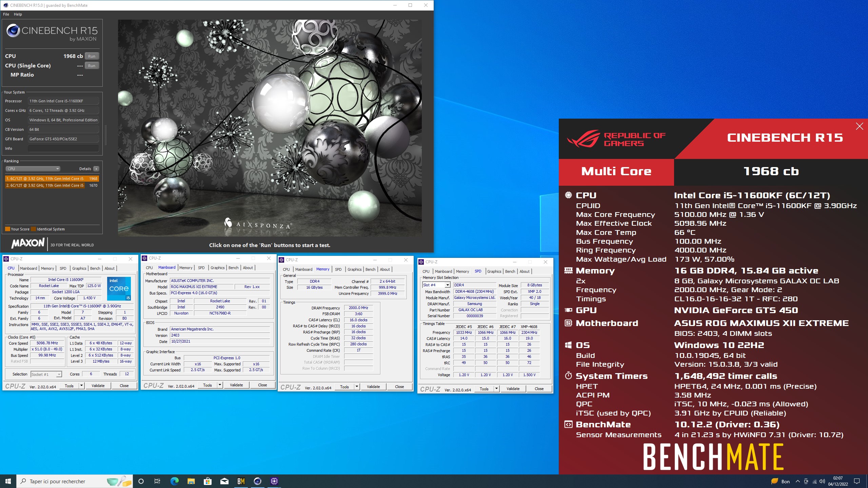This screenshot has height=488, width=868.
Task: Open SPD tab in CPU-Z CPU window
Action: click(x=63, y=268)
